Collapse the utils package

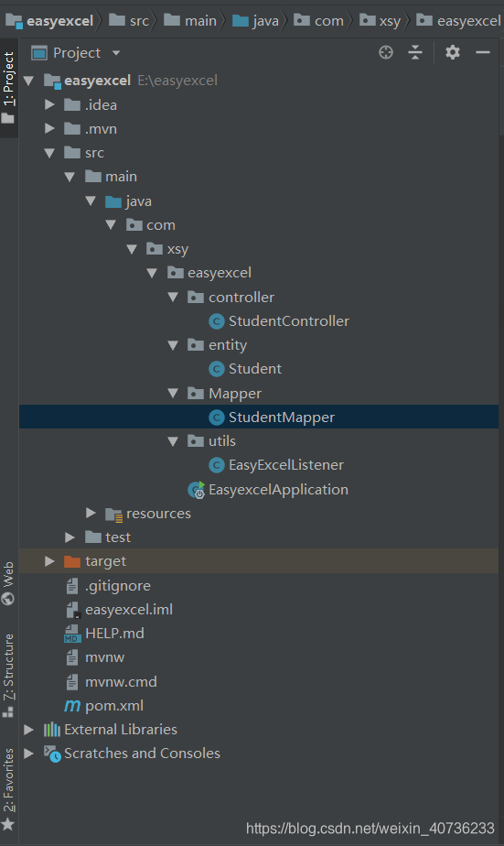tap(173, 441)
